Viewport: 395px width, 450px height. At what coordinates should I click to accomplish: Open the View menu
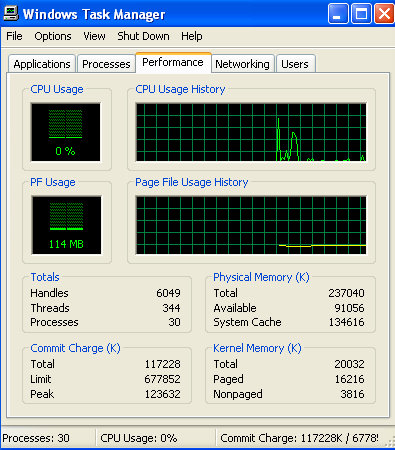coord(94,36)
